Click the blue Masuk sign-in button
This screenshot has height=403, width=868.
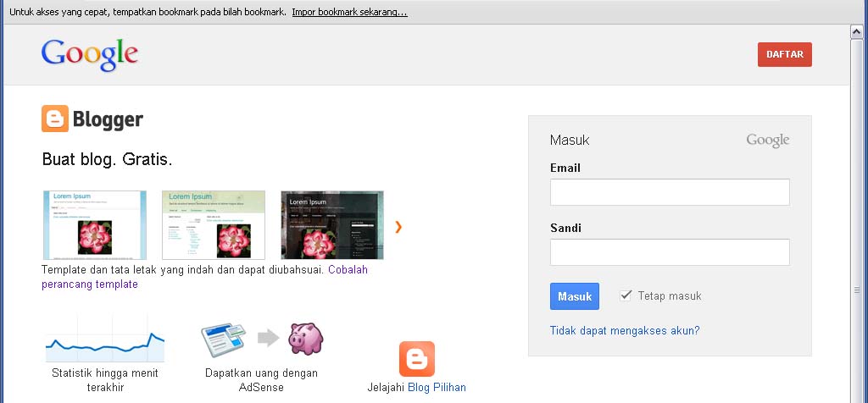click(x=575, y=296)
